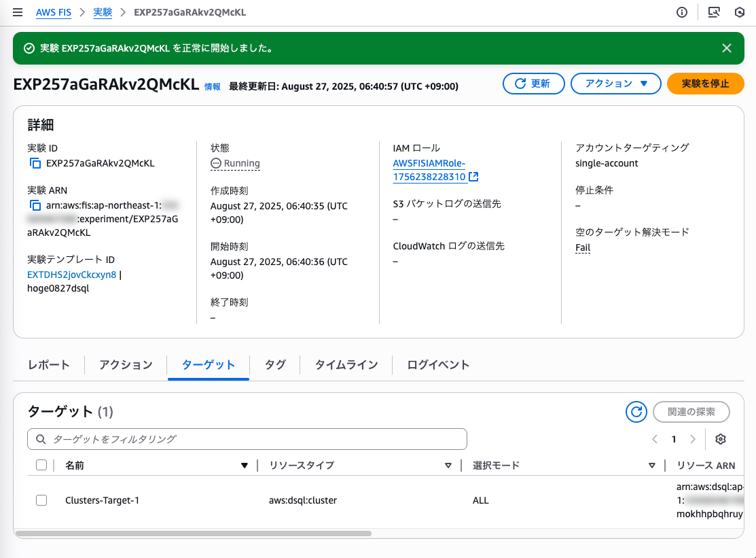This screenshot has width=756, height=558.
Task: Open the アクション dropdown button
Action: click(x=615, y=84)
